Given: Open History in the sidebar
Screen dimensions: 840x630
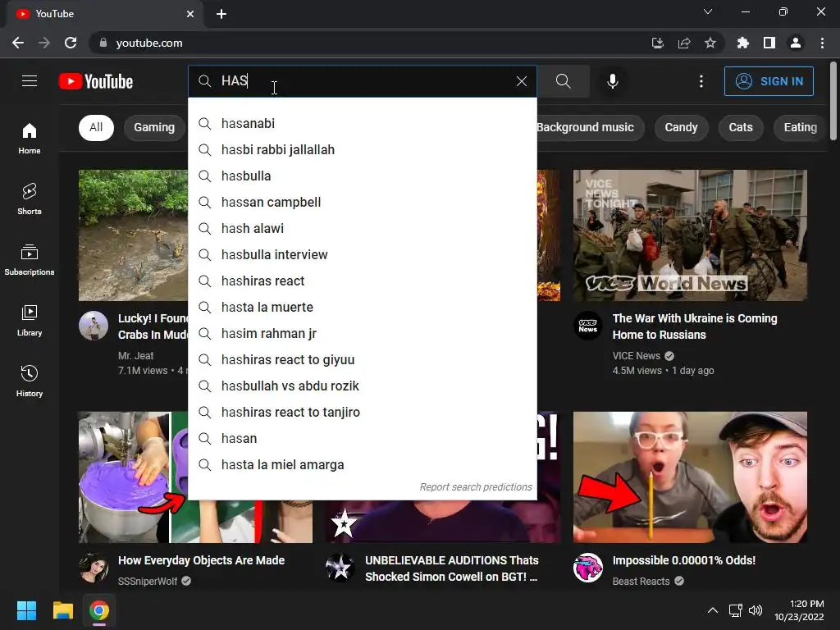Looking at the screenshot, I should pos(30,381).
